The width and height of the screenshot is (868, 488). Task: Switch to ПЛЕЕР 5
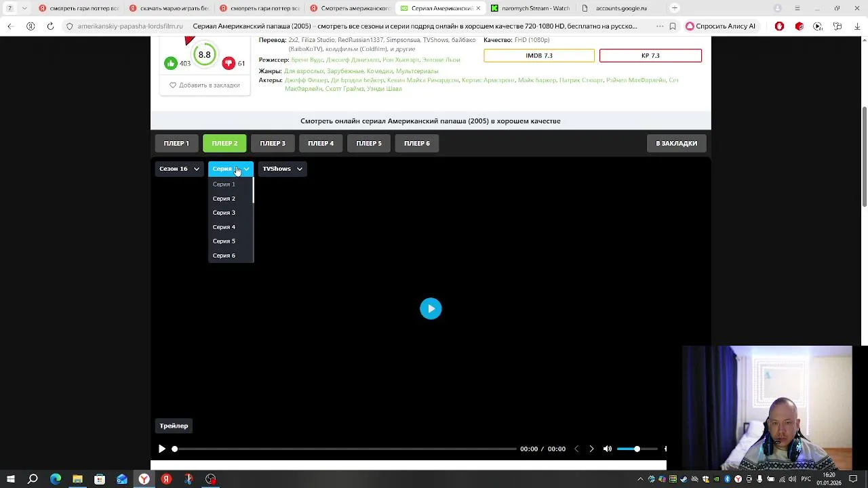(369, 143)
